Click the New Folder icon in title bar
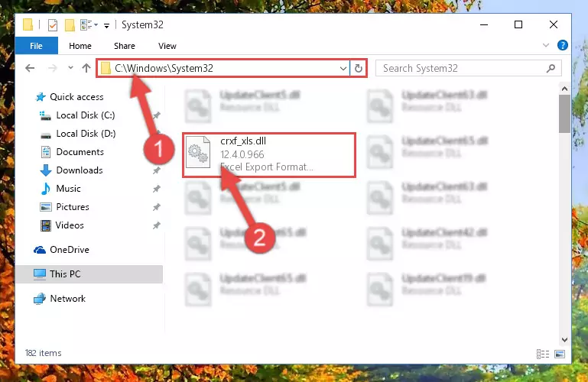 [x=70, y=25]
